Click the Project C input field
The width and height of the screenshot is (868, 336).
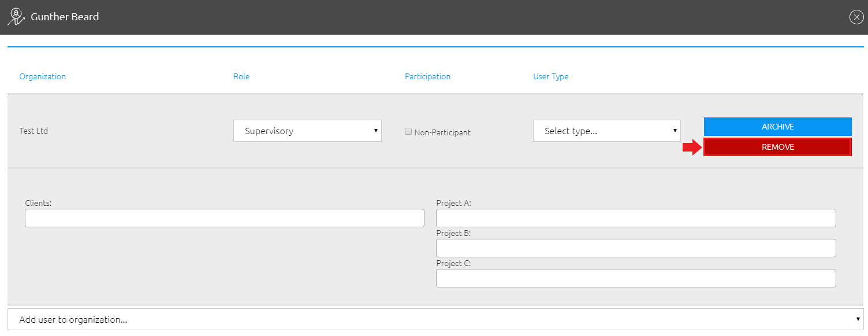pyautogui.click(x=635, y=278)
